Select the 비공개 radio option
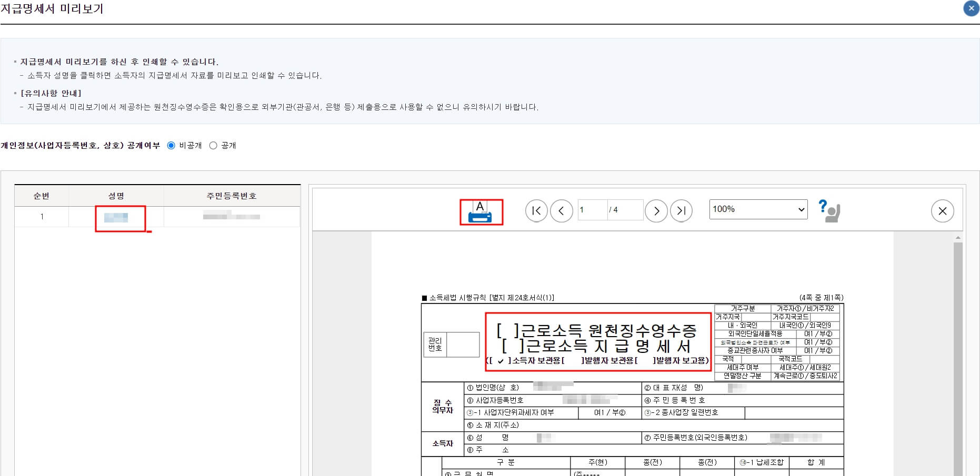Viewport: 980px width, 476px height. coord(171,146)
